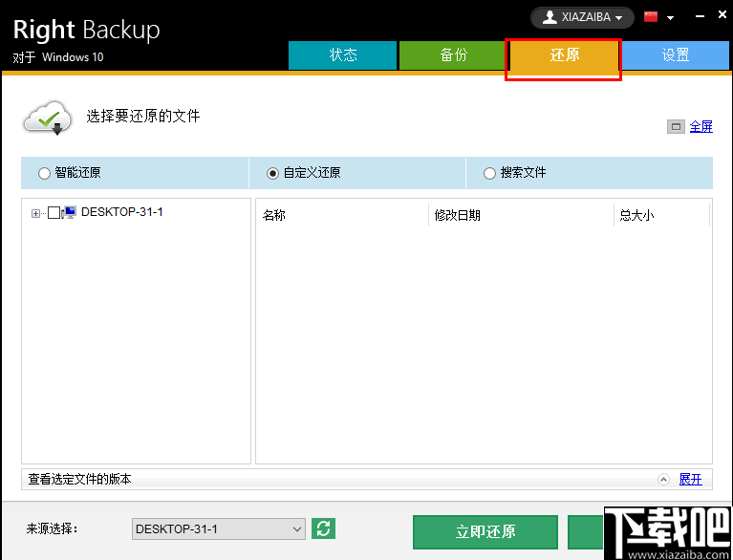The height and width of the screenshot is (560, 733).
Task: Click the 选择要还原的文件 heading
Action: click(143, 116)
